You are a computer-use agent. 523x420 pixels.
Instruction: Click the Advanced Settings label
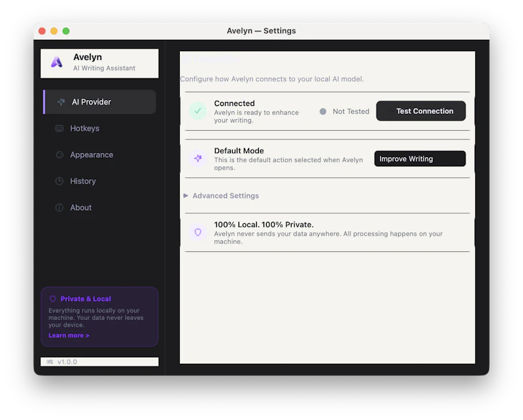point(226,196)
